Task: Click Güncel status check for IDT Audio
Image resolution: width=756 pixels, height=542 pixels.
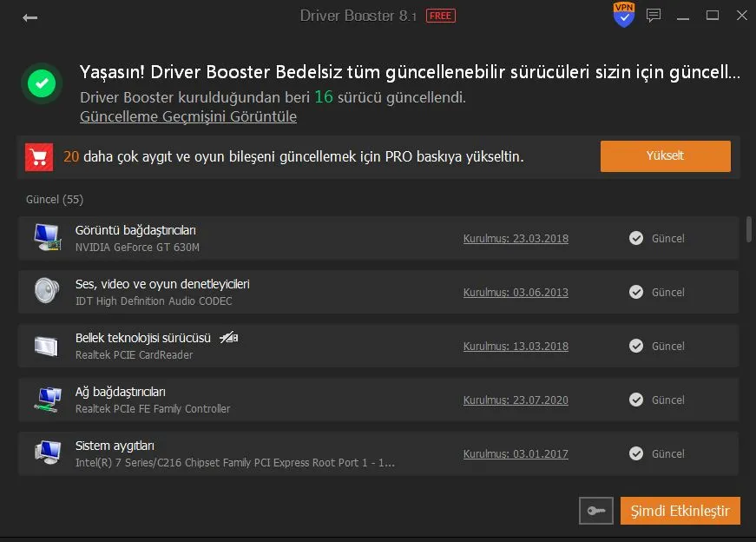Action: 636,292
